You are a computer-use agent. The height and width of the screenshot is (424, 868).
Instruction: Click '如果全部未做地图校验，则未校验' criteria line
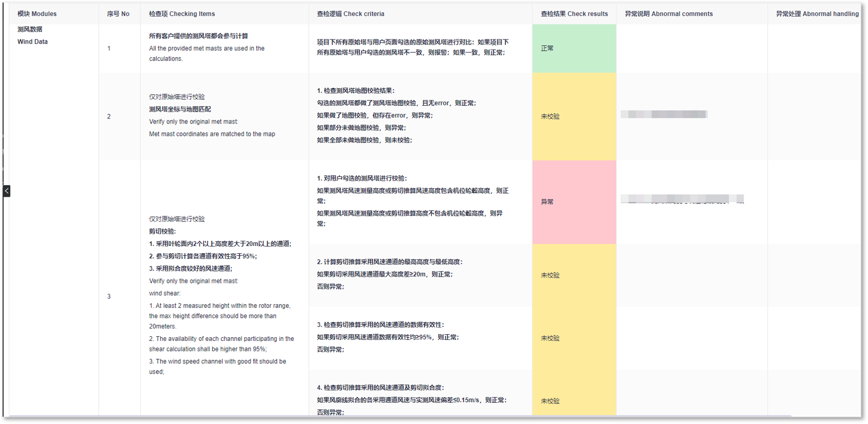[365, 140]
